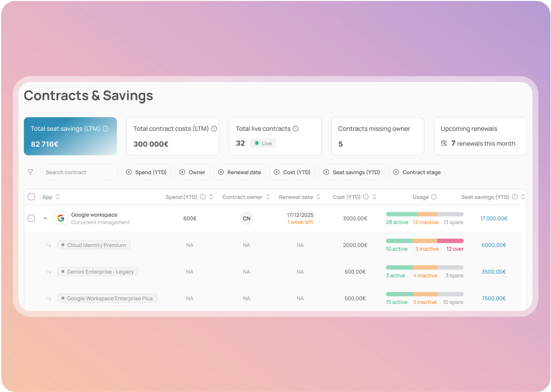Sort table by Contract owner arrows
This screenshot has height=392, width=551.
(268, 197)
